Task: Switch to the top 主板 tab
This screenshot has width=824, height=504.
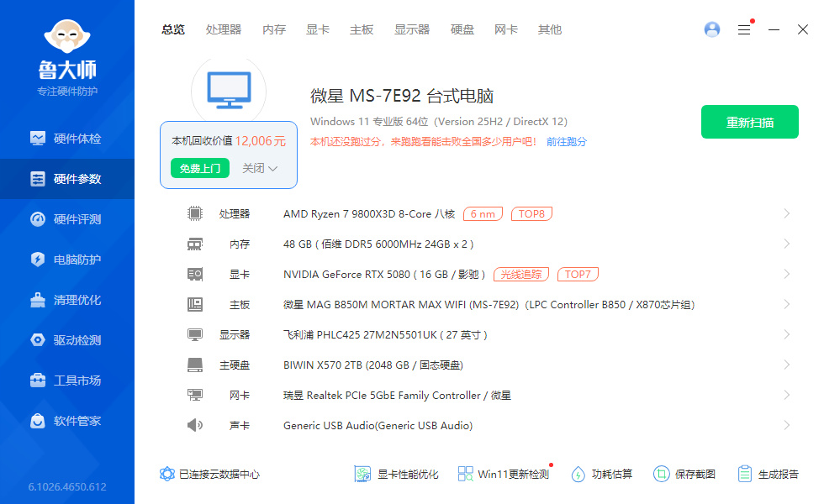Action: [362, 30]
